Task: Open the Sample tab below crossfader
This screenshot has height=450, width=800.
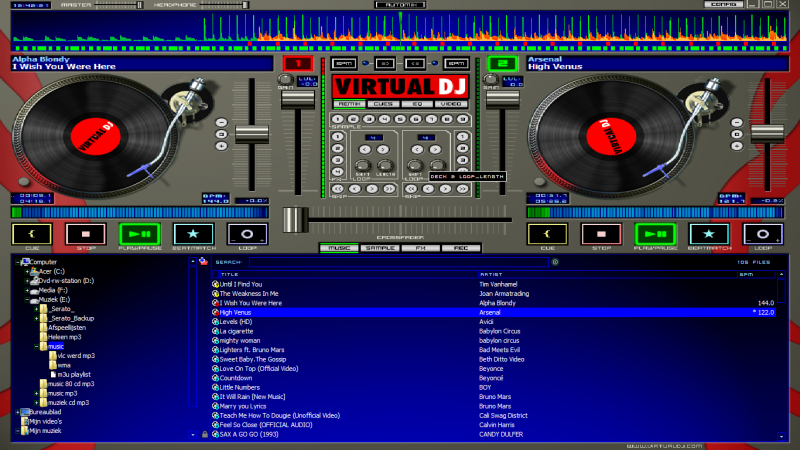Action: [378, 248]
